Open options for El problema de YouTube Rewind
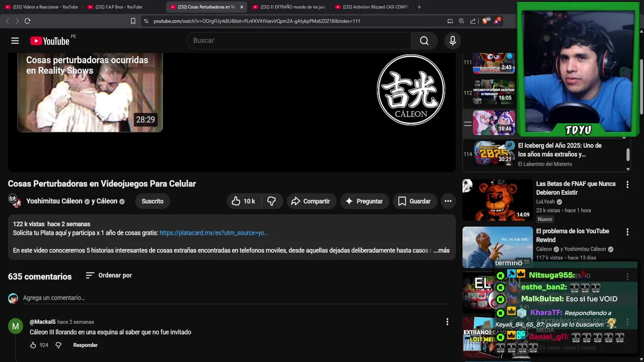This screenshot has height=362, width=644. (x=627, y=232)
